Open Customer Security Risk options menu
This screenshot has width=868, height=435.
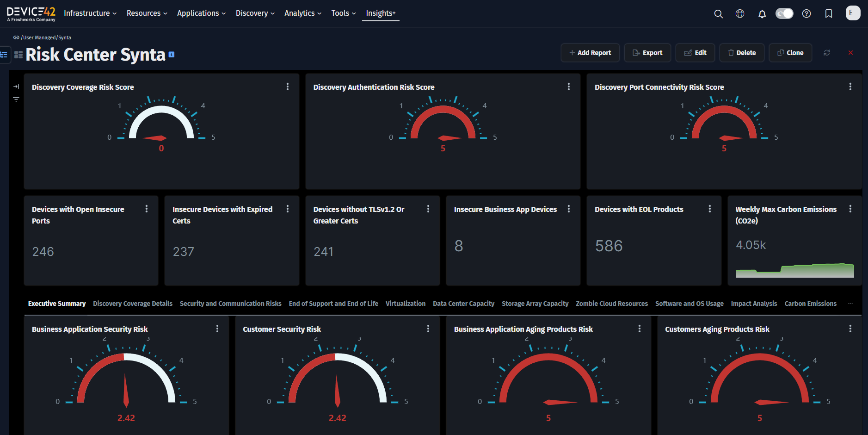tap(428, 329)
